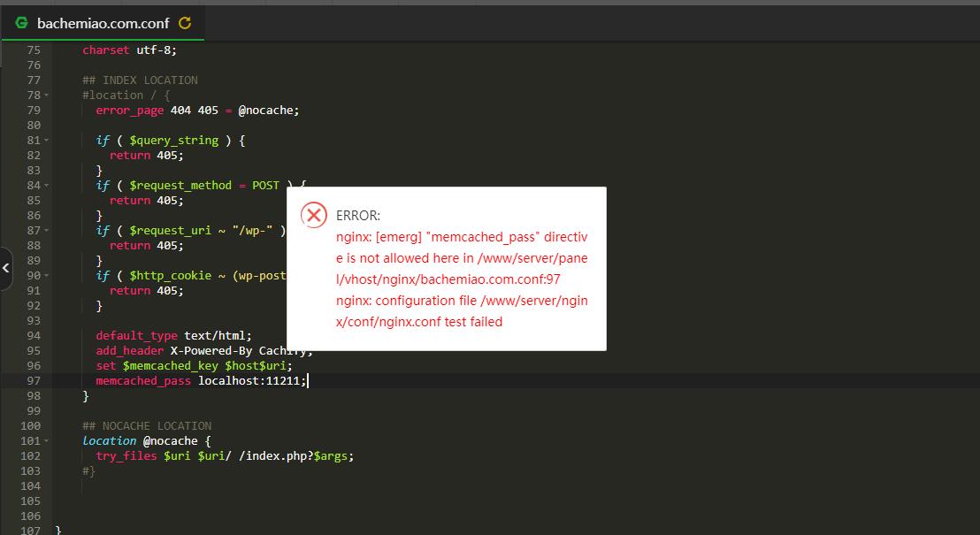Click the 'return 405;' statement on line 82
The height and width of the screenshot is (535, 980).
(x=146, y=155)
